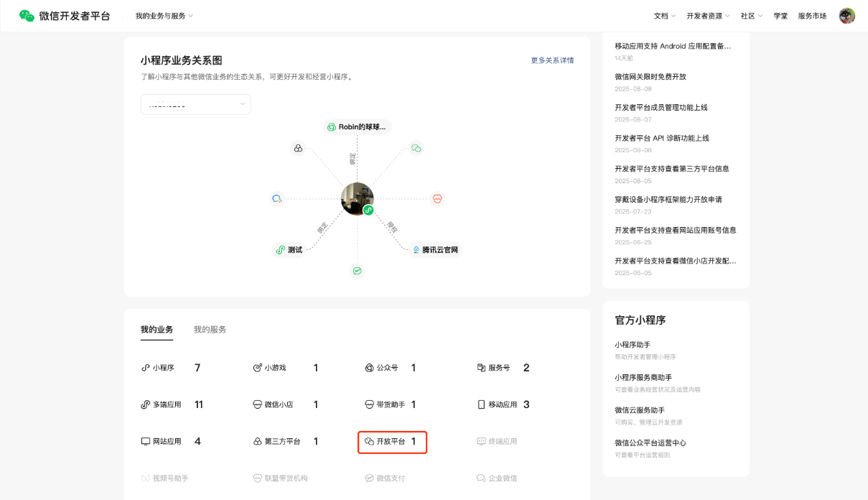Open the 文档 menu in header

click(665, 16)
